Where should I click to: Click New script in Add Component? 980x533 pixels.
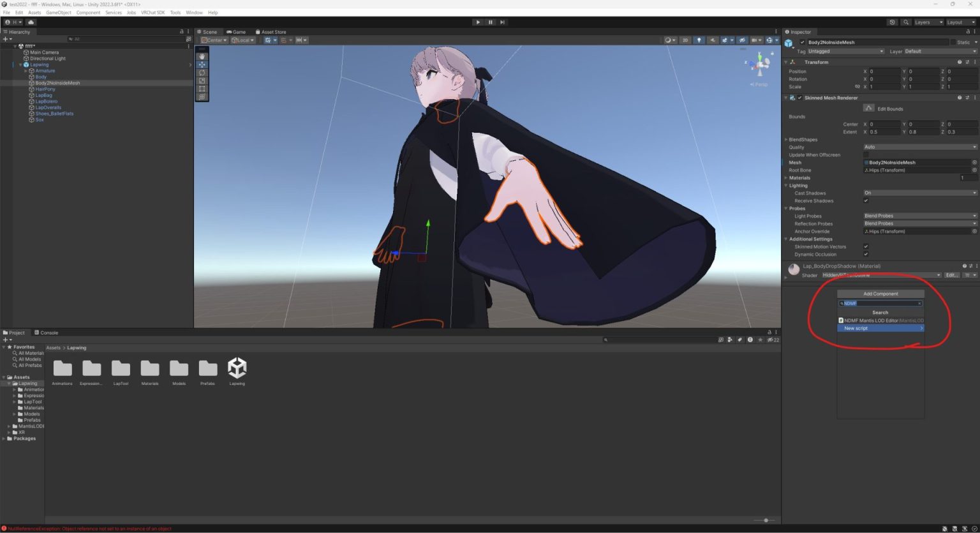[x=880, y=328]
